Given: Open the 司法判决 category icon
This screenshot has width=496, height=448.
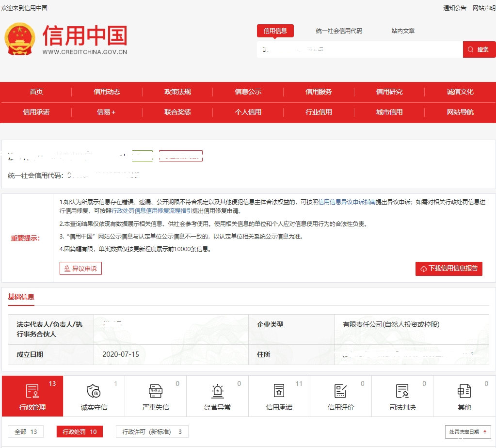Looking at the screenshot, I should click(402, 391).
